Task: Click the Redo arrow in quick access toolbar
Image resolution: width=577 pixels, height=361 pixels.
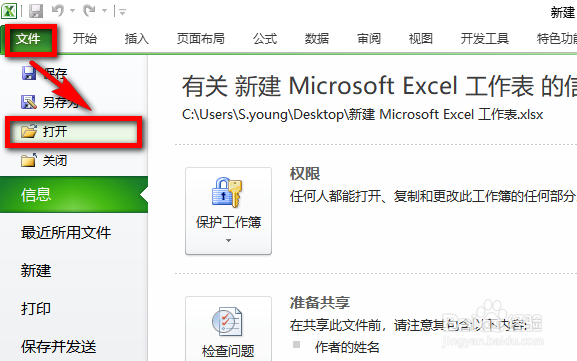Action: [89, 11]
